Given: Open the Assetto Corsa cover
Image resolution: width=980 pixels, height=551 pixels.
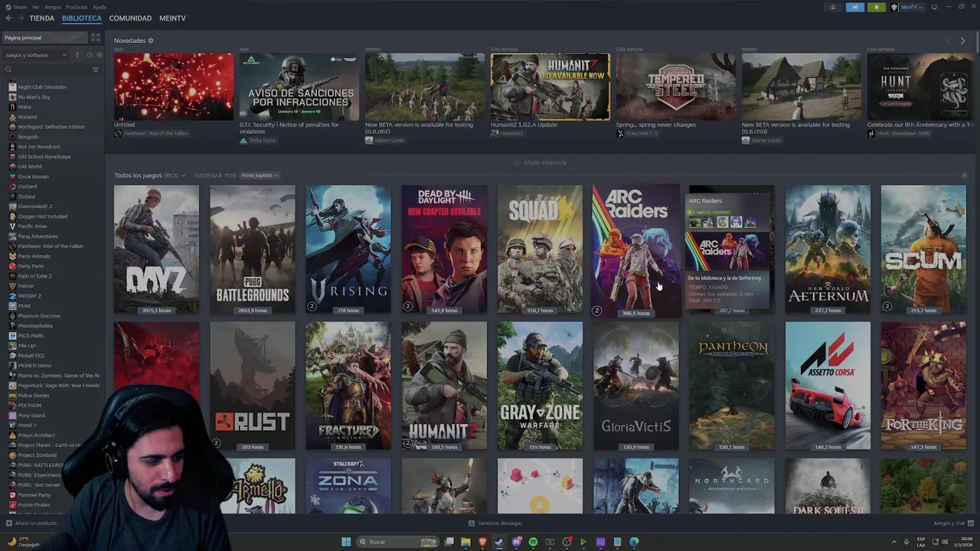Looking at the screenshot, I should pos(828,386).
